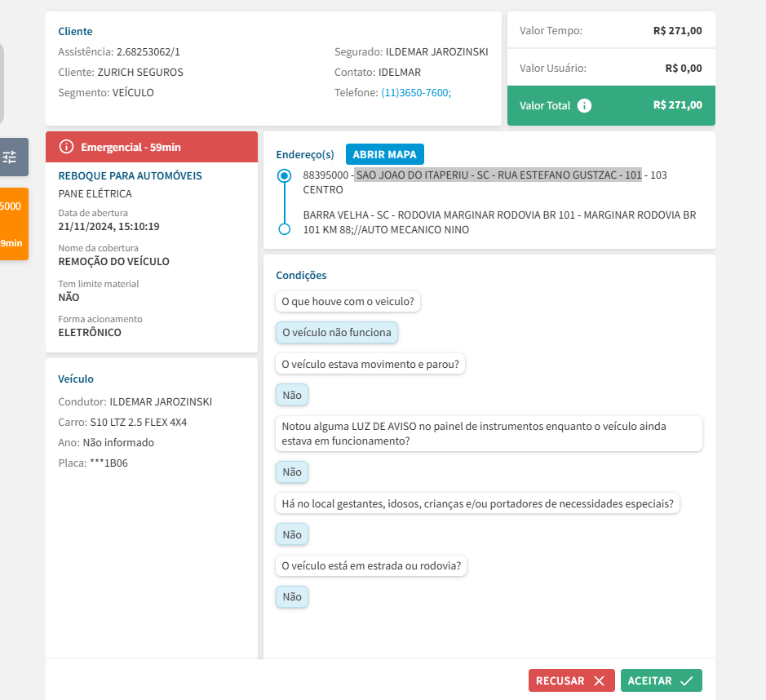Click the Valor Tempo row
Screen dimensions: 766x700
[611, 31]
